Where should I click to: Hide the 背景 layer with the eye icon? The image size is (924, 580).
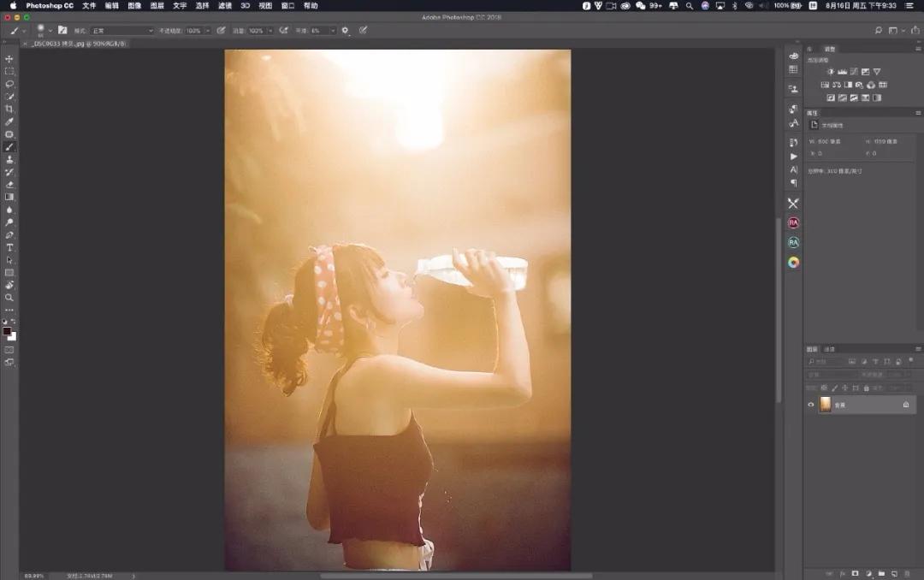point(811,405)
